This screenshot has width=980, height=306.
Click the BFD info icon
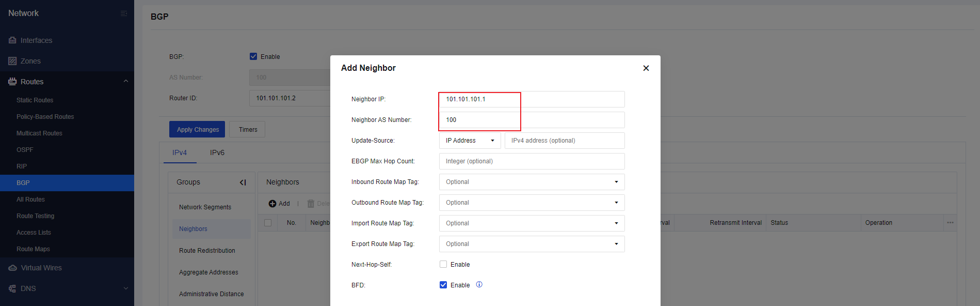(x=479, y=285)
